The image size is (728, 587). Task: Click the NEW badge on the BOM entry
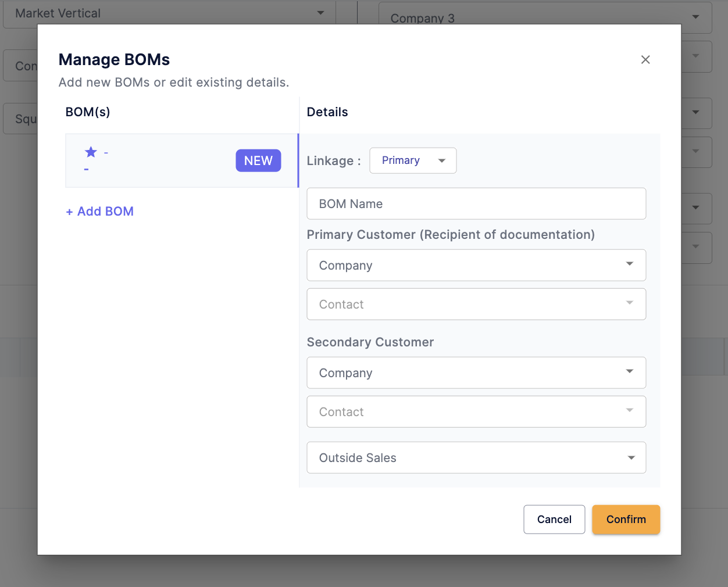258,161
